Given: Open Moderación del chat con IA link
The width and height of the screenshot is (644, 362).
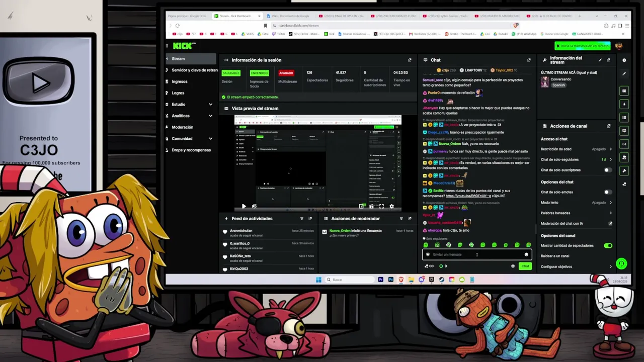Looking at the screenshot, I should [577, 224].
